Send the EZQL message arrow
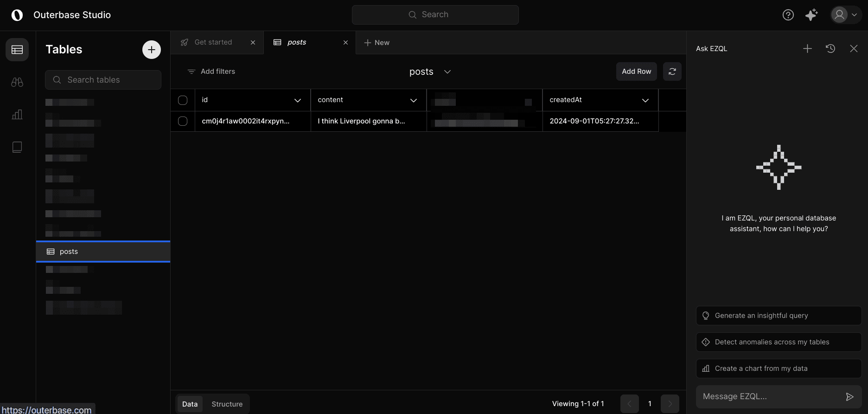The height and width of the screenshot is (414, 868). pos(849,396)
